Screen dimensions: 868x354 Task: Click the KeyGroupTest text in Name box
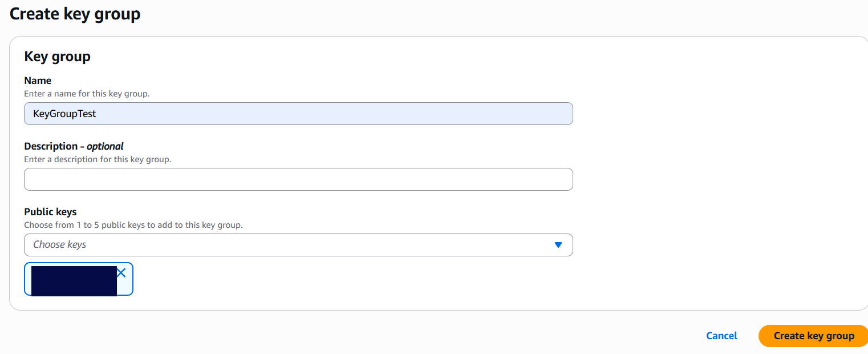(x=64, y=114)
